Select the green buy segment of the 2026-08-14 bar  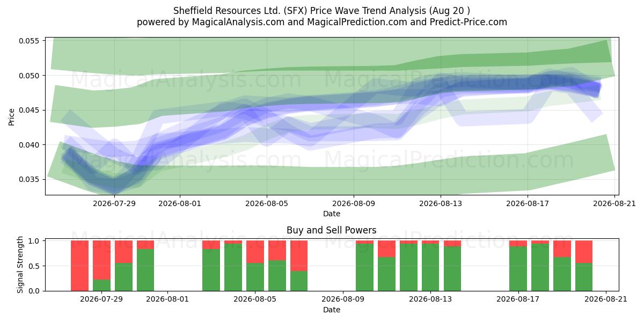(452, 269)
